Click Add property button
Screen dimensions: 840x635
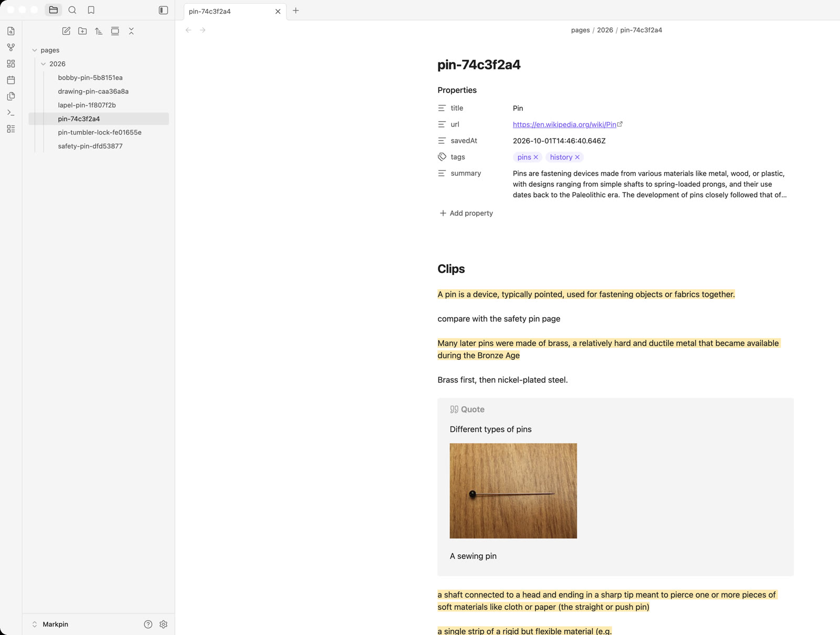466,213
